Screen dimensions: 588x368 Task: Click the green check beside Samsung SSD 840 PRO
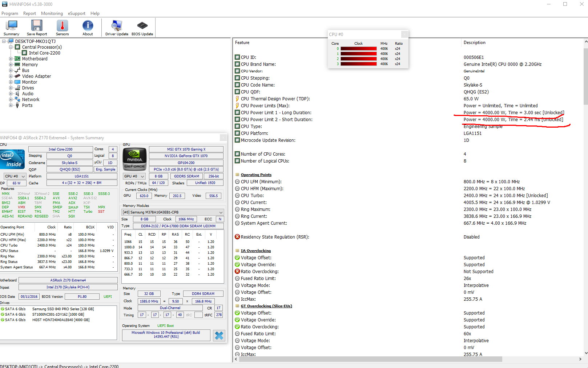[3, 309]
